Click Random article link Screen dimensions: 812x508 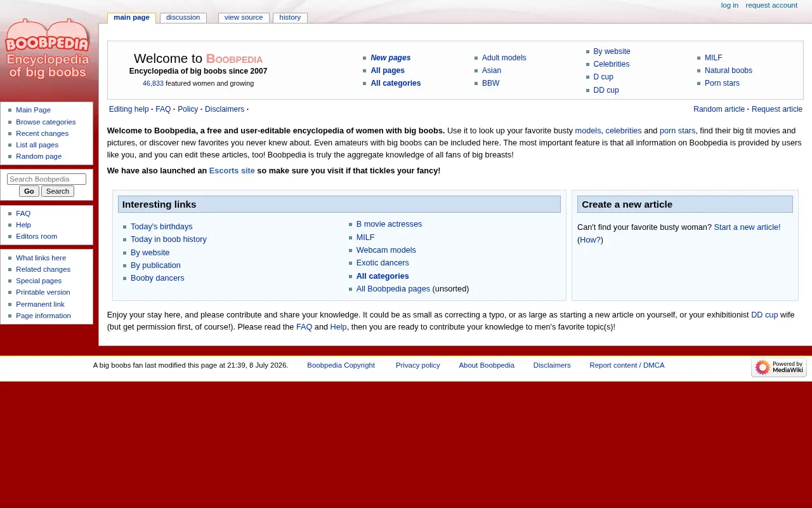tap(719, 109)
